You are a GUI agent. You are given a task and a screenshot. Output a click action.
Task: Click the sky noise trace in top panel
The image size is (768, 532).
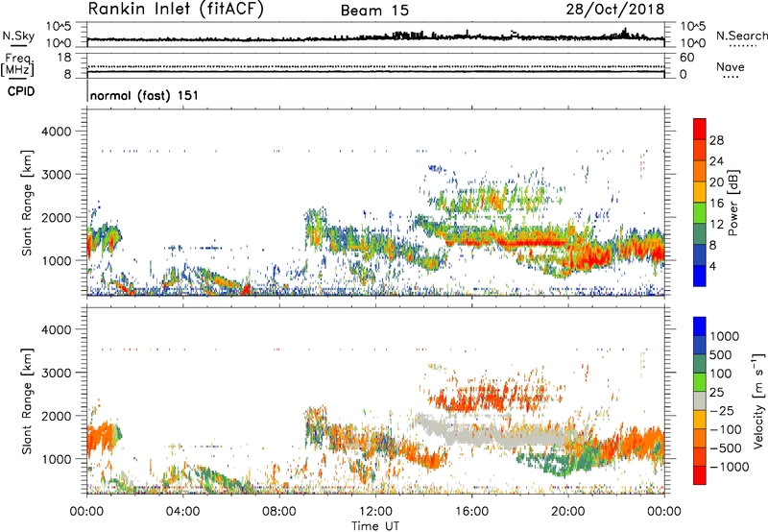[x=375, y=37]
